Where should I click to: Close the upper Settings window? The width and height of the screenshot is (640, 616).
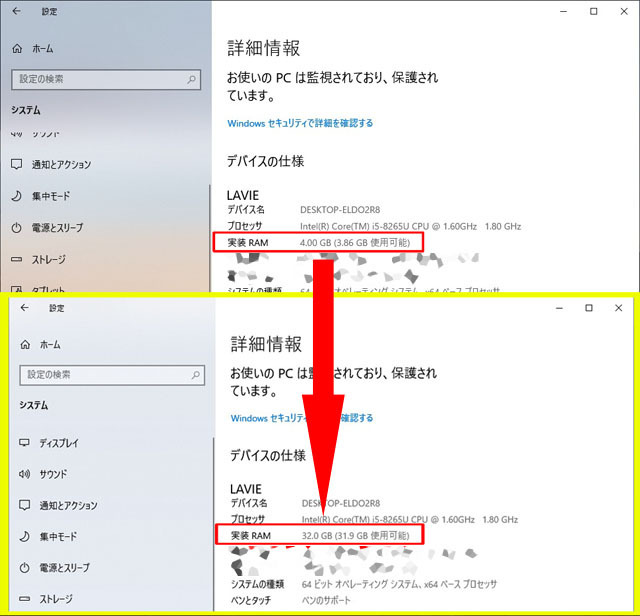[624, 11]
